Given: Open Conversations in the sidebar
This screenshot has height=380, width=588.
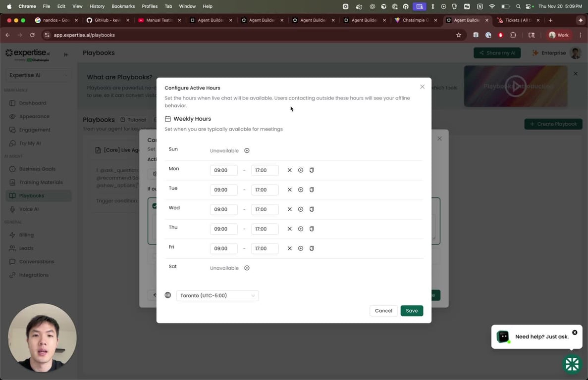Looking at the screenshot, I should pyautogui.click(x=38, y=262).
